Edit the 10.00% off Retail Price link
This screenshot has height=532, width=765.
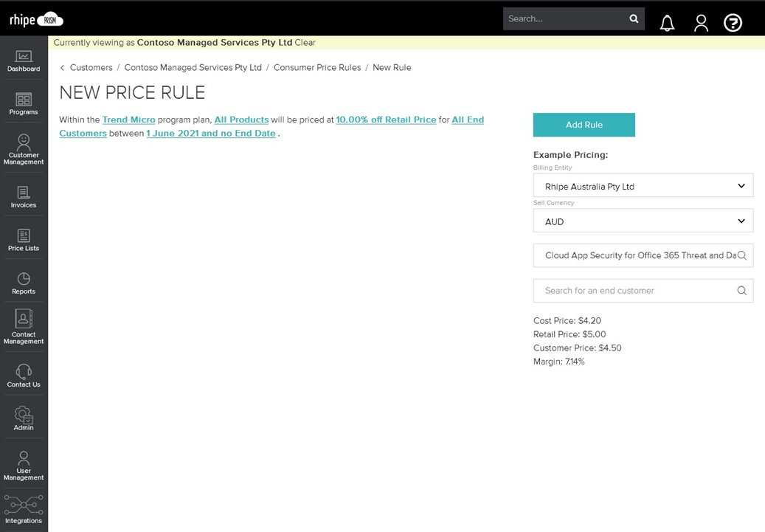386,120
